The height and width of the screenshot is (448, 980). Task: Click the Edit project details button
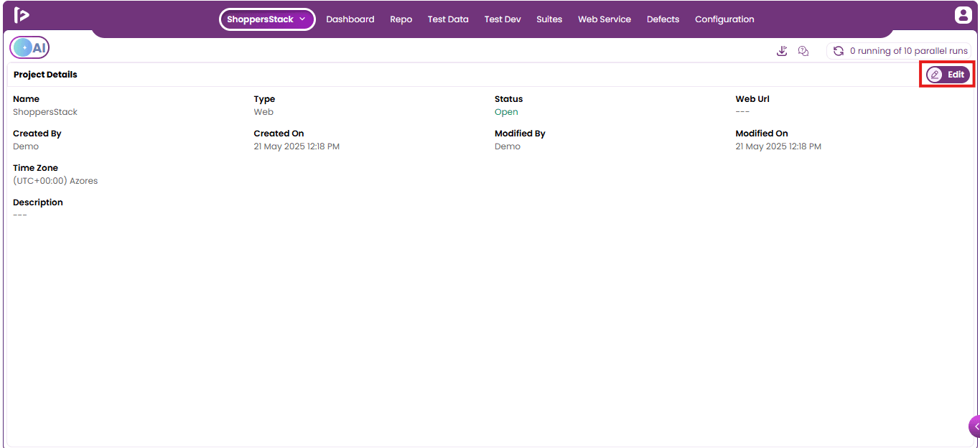(948, 75)
